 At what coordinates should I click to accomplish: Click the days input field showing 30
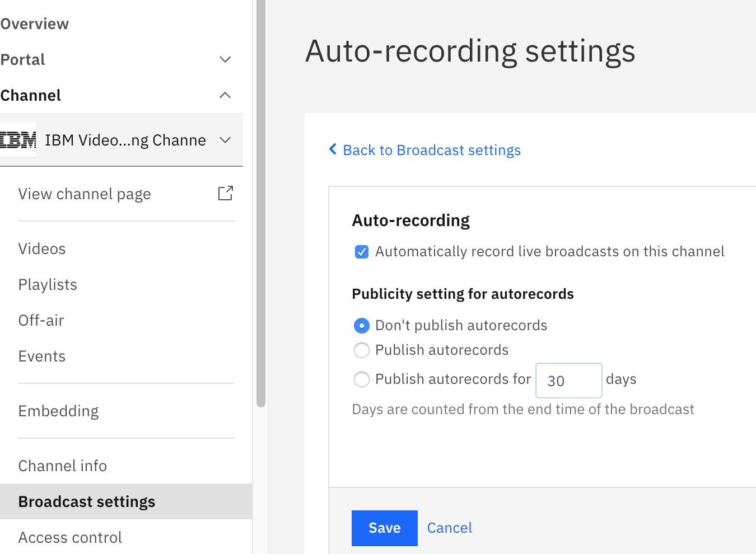tap(569, 381)
